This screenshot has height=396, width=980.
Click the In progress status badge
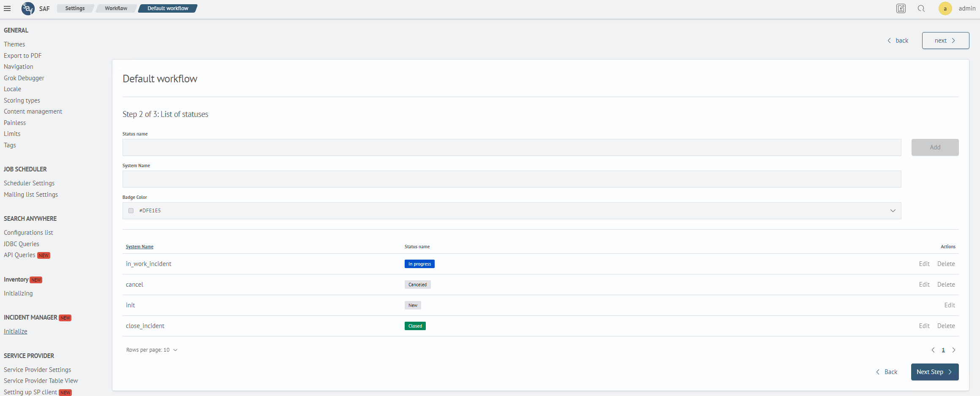point(419,264)
